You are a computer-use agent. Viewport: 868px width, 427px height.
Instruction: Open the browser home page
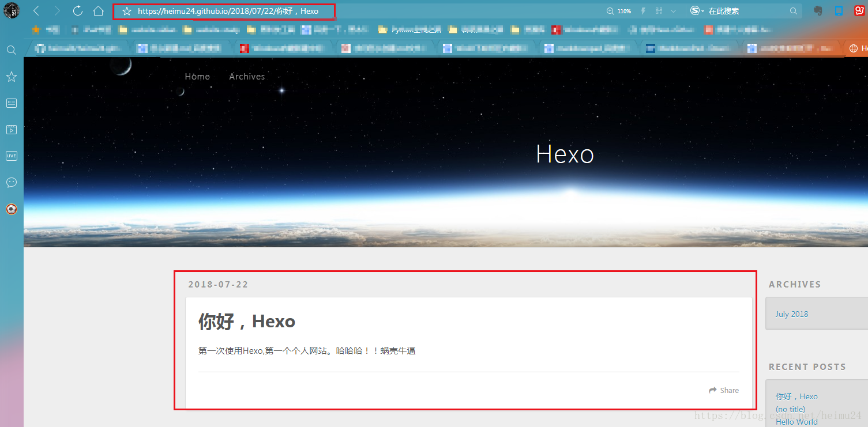pyautogui.click(x=98, y=11)
